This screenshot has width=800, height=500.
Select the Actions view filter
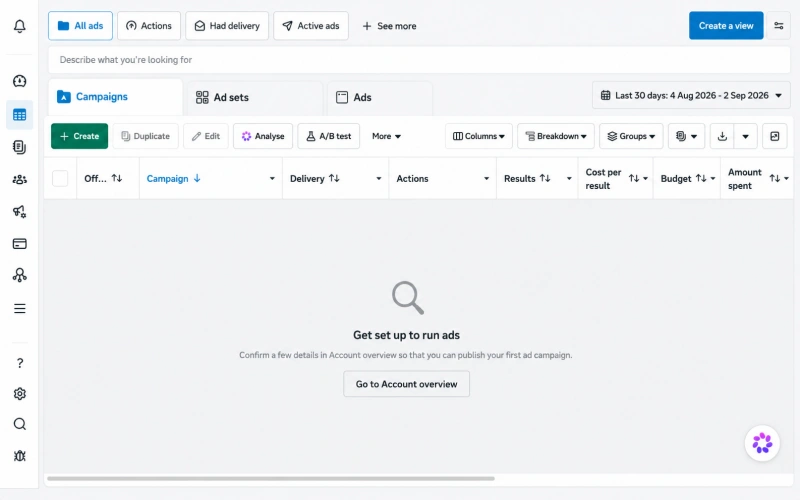[x=149, y=26]
